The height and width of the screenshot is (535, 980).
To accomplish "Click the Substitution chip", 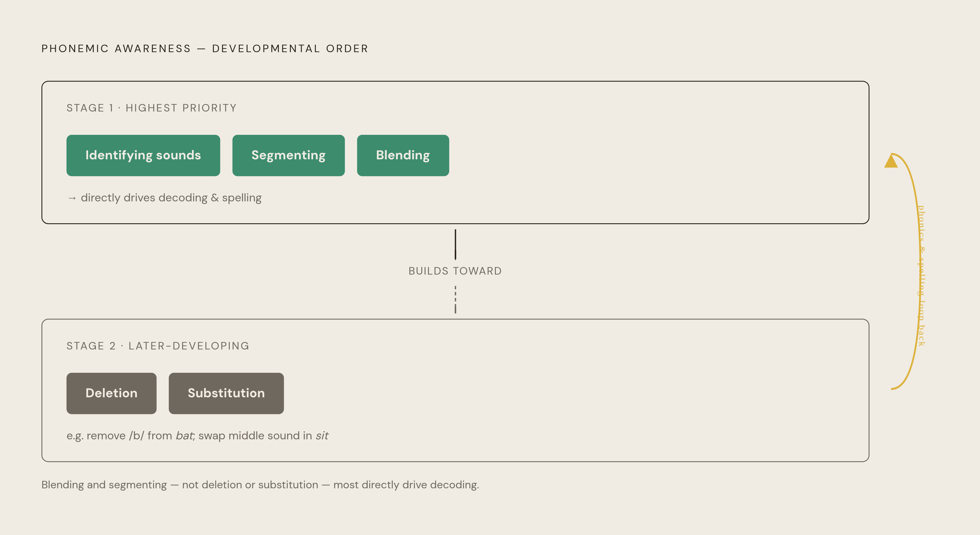I will click(x=226, y=393).
